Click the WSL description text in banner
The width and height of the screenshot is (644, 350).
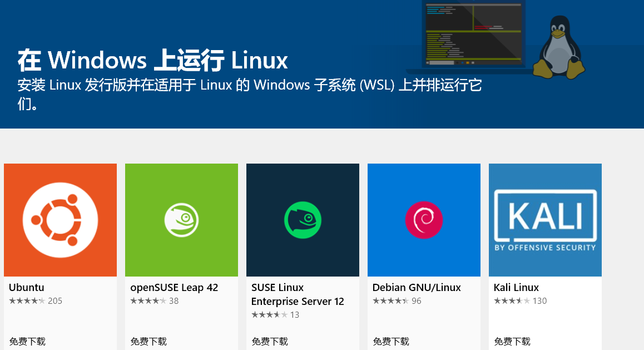coord(249,94)
